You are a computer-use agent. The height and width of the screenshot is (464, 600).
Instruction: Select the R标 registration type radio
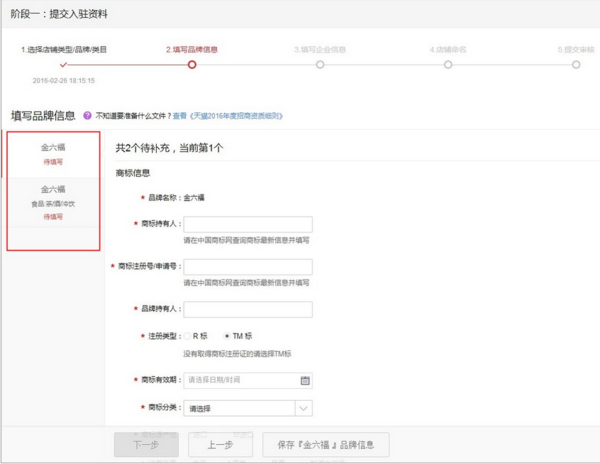click(x=187, y=336)
